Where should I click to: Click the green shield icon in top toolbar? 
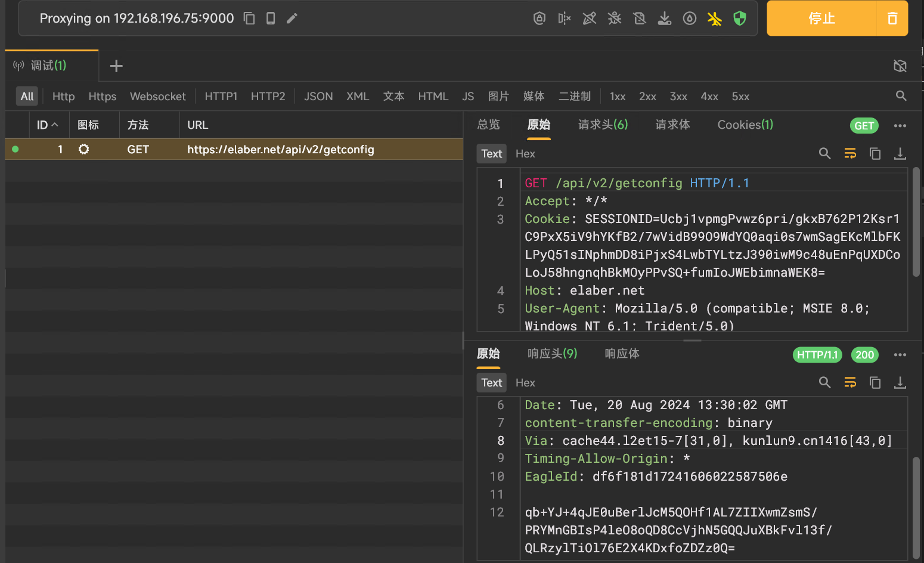click(x=740, y=18)
